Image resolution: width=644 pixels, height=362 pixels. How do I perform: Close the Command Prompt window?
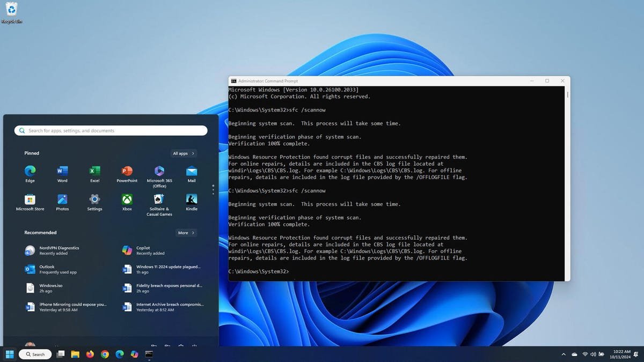(x=562, y=81)
